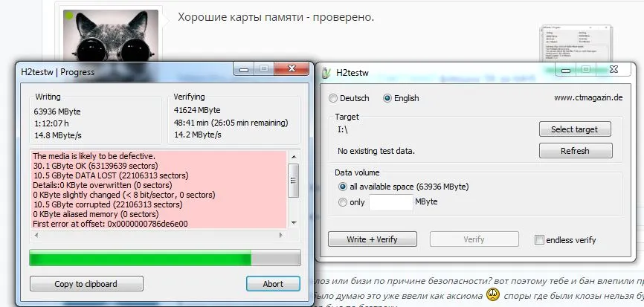This screenshot has width=644, height=307.
Task: Minimize the H2testw main window
Action: [x=566, y=70]
